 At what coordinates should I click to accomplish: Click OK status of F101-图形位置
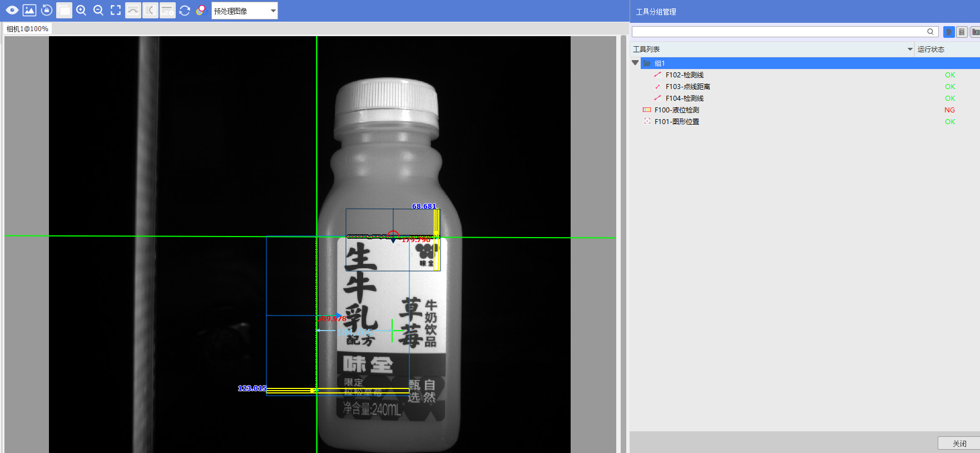pyautogui.click(x=950, y=122)
